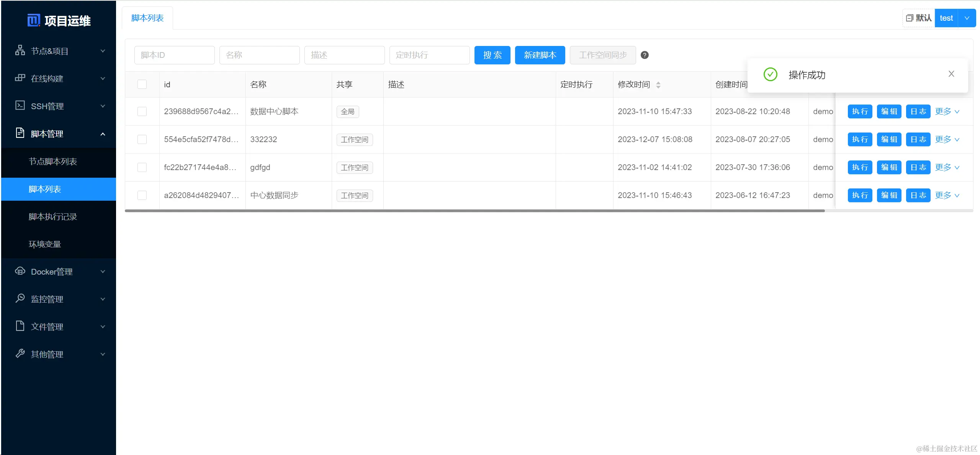The width and height of the screenshot is (980, 455).
Task: Focus the 描述 search field
Action: point(345,55)
